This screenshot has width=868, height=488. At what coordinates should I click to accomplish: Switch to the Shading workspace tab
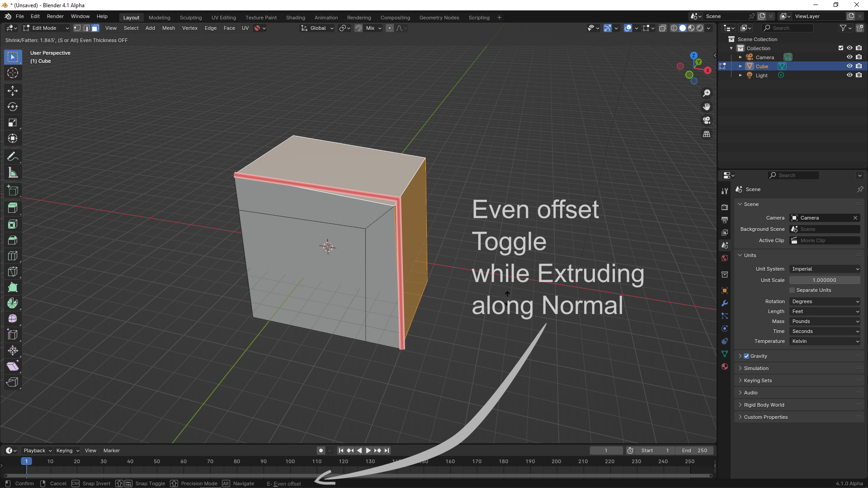[x=296, y=18]
